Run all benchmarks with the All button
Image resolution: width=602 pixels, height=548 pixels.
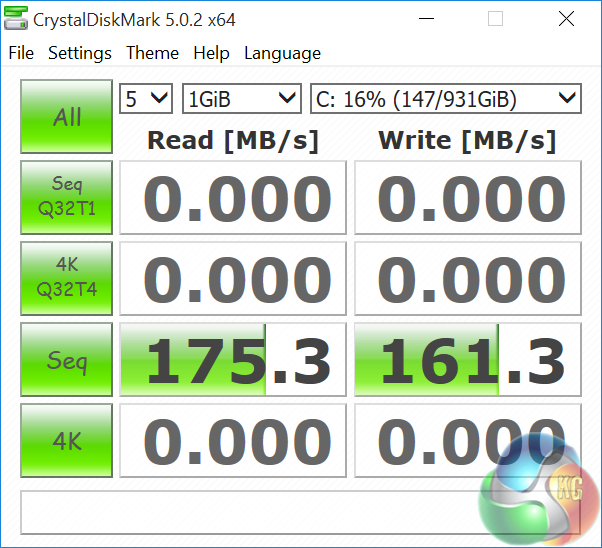coord(66,116)
